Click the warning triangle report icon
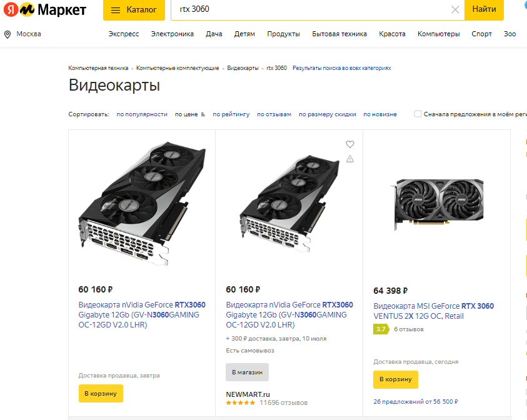 (350, 159)
